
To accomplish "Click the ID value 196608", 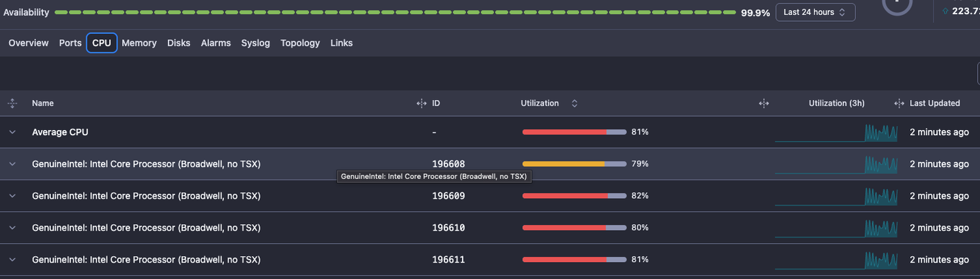I will tap(449, 164).
